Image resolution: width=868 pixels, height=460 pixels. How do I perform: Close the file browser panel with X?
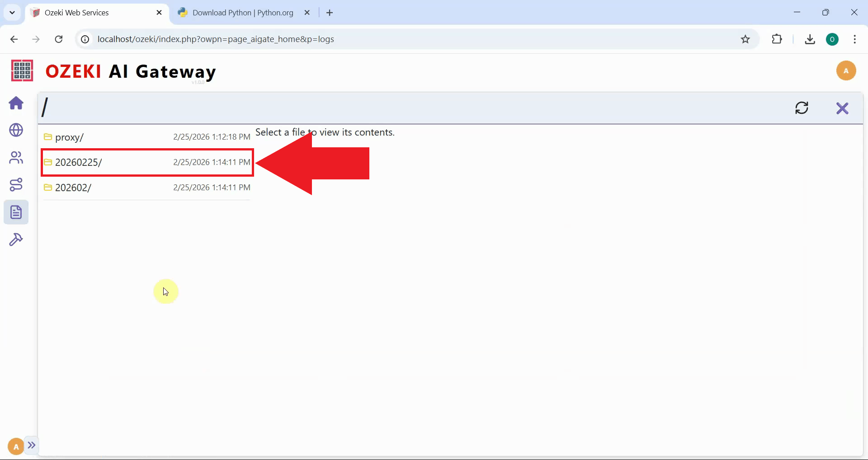[843, 108]
